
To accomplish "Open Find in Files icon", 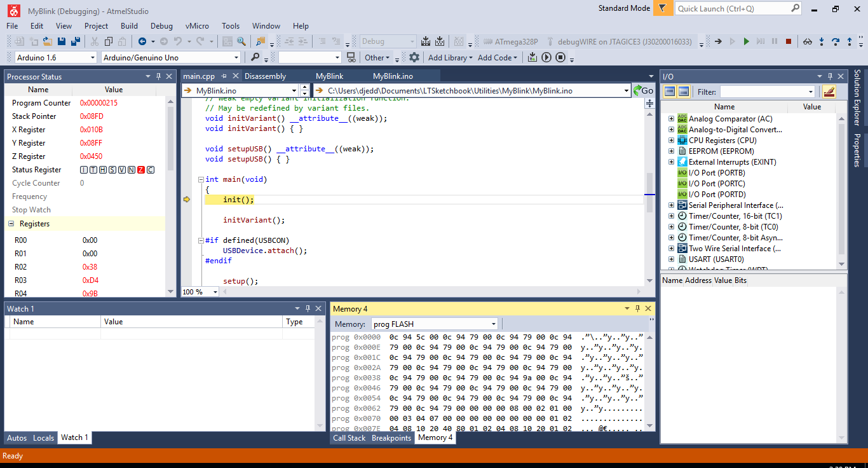I will click(x=261, y=41).
